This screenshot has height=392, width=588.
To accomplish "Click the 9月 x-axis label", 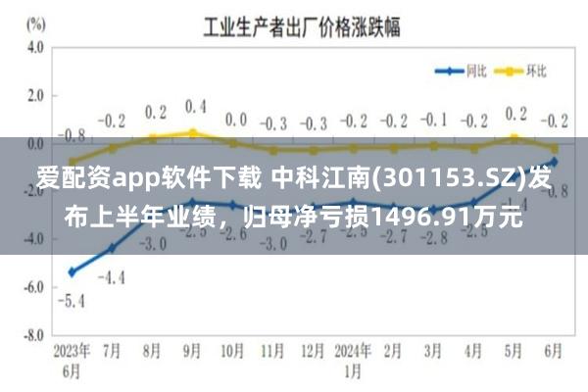I will coord(192,352).
